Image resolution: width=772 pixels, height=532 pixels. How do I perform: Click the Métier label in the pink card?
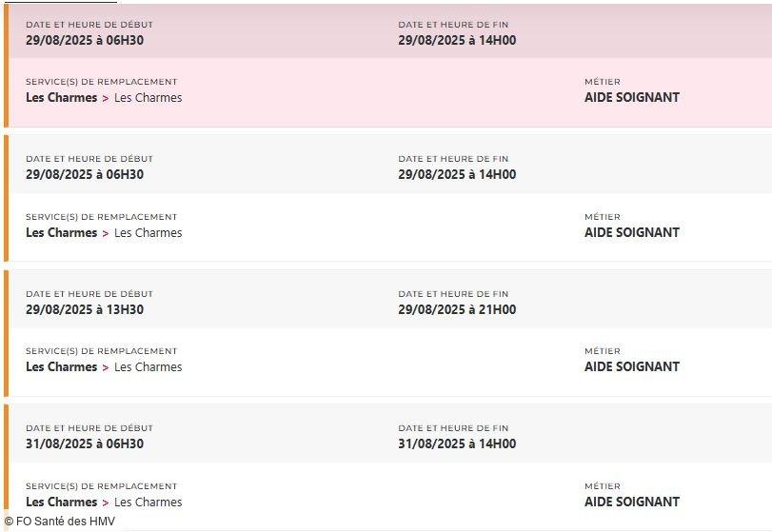tap(602, 82)
